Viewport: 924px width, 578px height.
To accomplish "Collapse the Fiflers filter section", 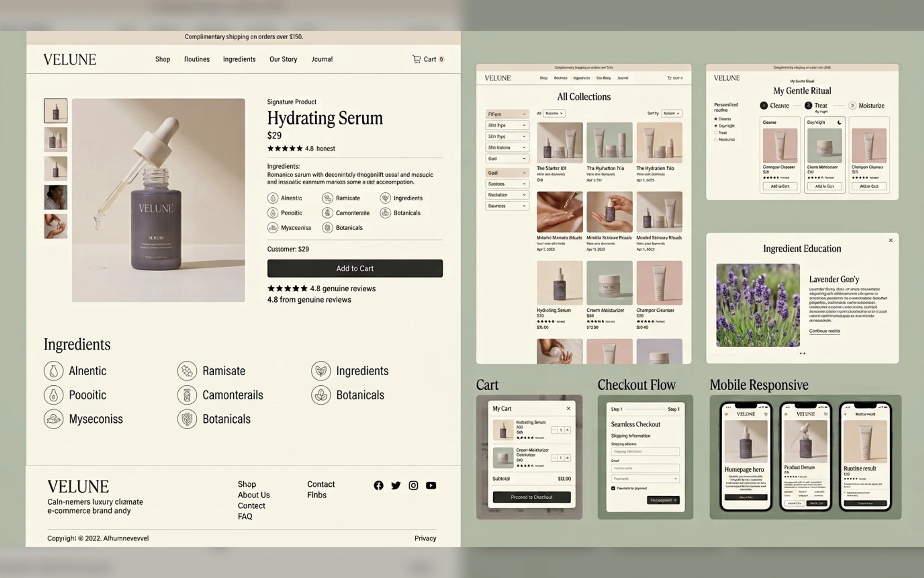I will pos(507,114).
